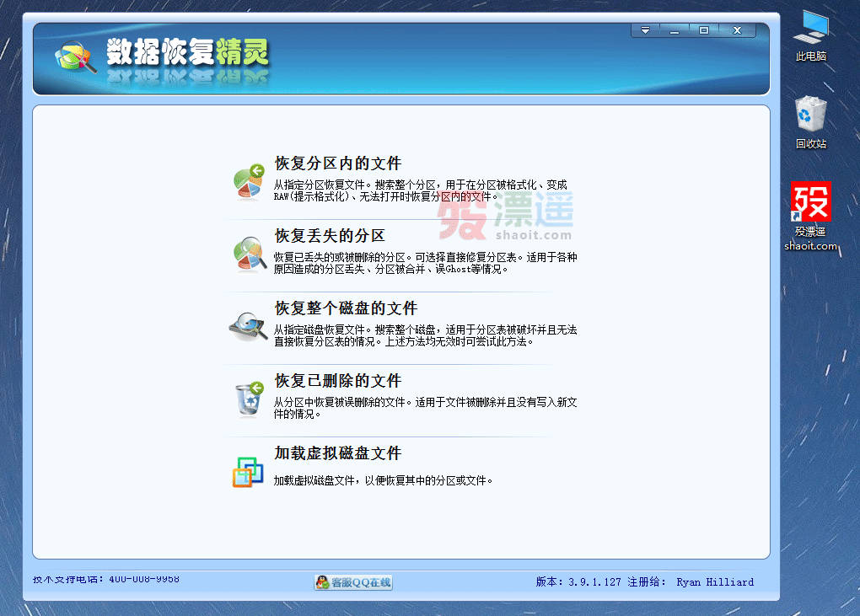Click description starting 恢复已丢失的或被删除的分区

click(425, 263)
